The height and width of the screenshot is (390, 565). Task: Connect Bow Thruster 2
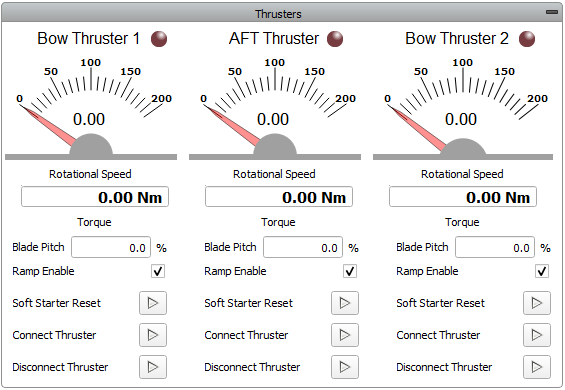tap(537, 335)
